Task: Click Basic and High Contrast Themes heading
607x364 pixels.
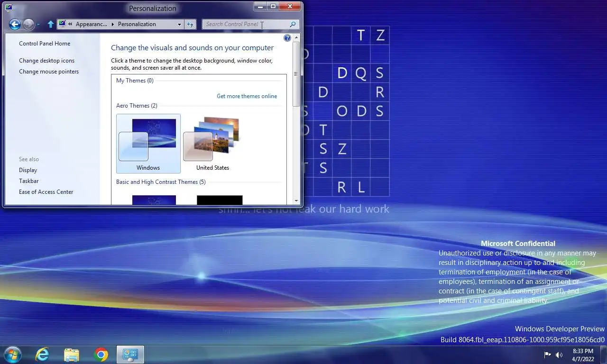Action: [161, 182]
